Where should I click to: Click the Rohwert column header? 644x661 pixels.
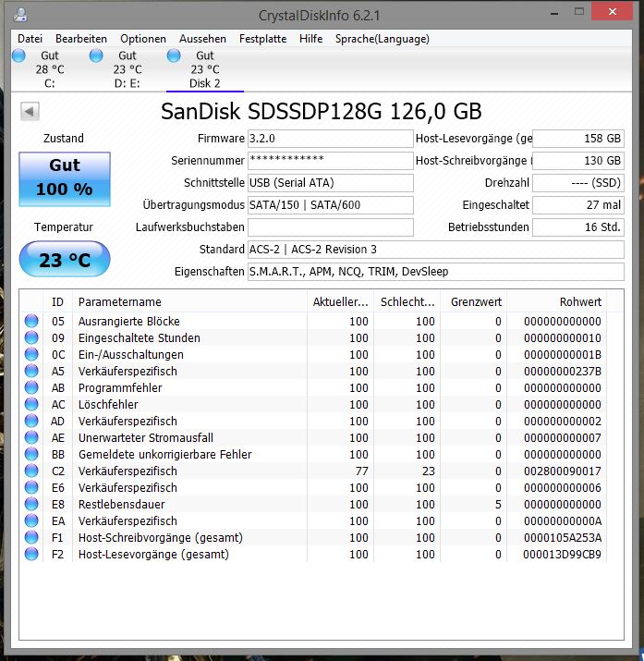click(557, 301)
